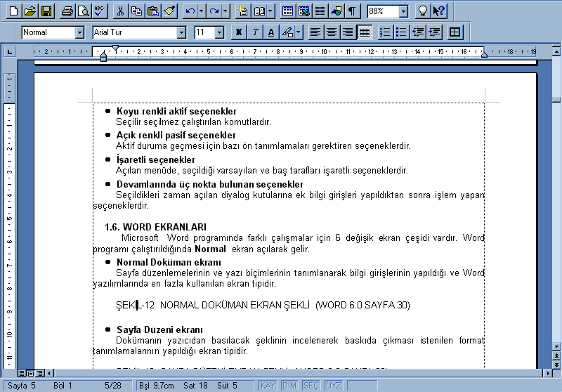The image size is (562, 392).
Task: Toggle underline with the A button
Action: click(x=271, y=32)
